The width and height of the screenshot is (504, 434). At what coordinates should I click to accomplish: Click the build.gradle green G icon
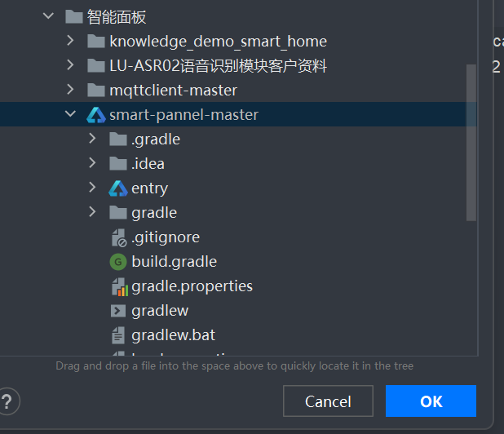(118, 262)
